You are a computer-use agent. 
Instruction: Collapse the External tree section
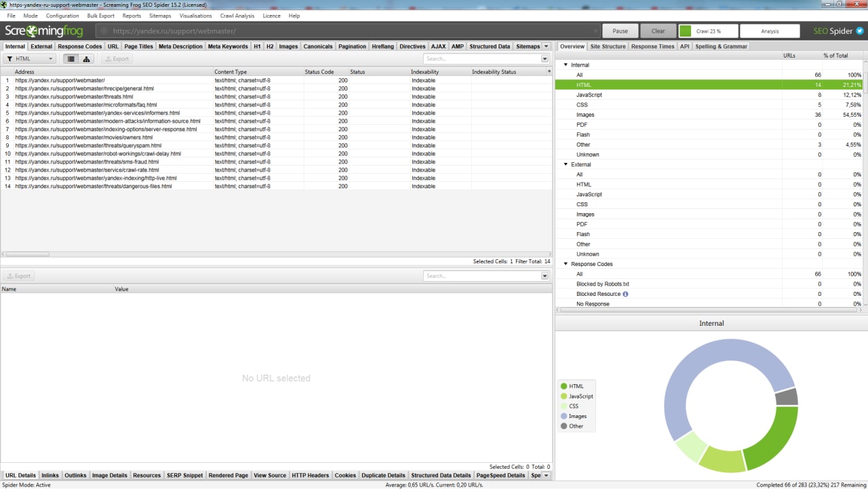(566, 164)
